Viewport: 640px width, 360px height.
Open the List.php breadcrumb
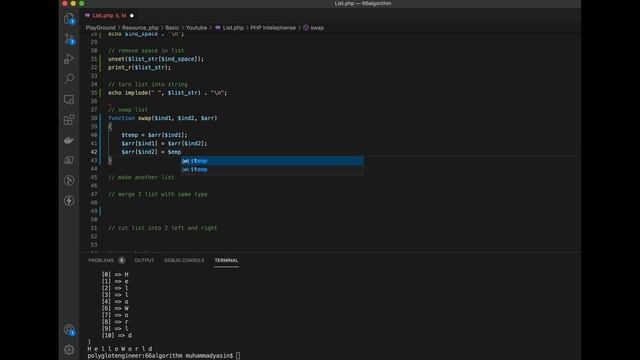pos(233,28)
